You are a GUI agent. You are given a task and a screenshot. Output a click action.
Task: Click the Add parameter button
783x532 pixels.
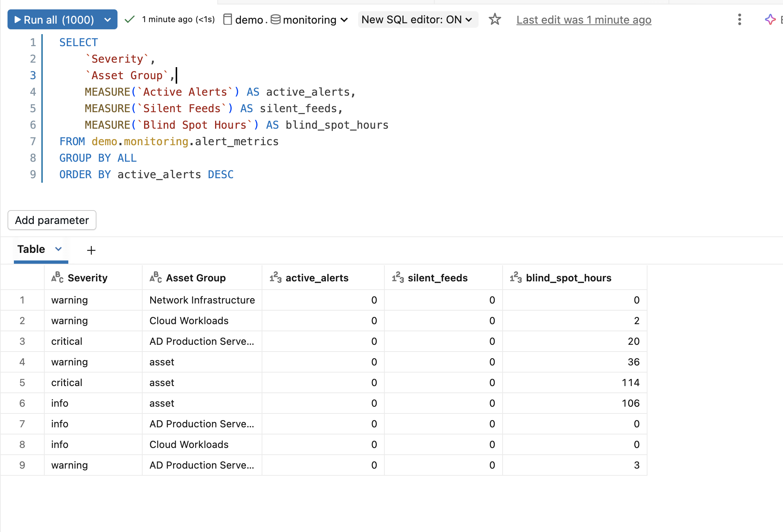[52, 220]
